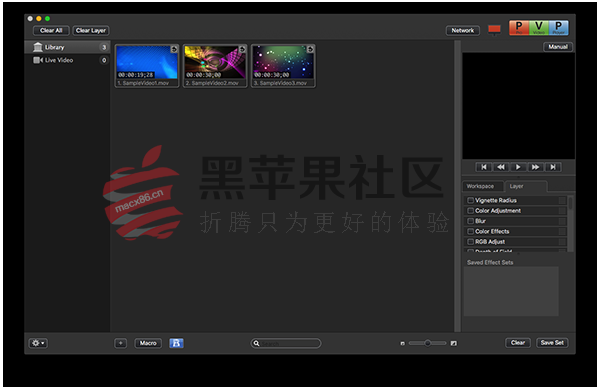Click the red display output icon

click(x=494, y=29)
